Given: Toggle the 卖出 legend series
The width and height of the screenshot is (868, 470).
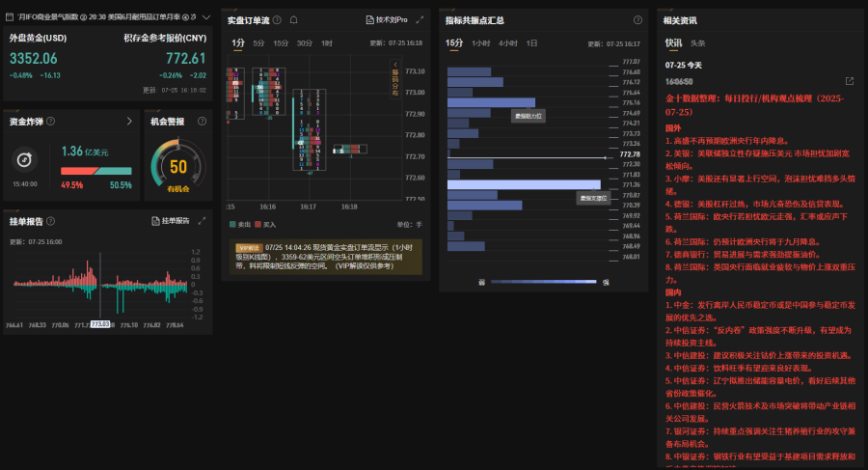Looking at the screenshot, I should tap(240, 225).
